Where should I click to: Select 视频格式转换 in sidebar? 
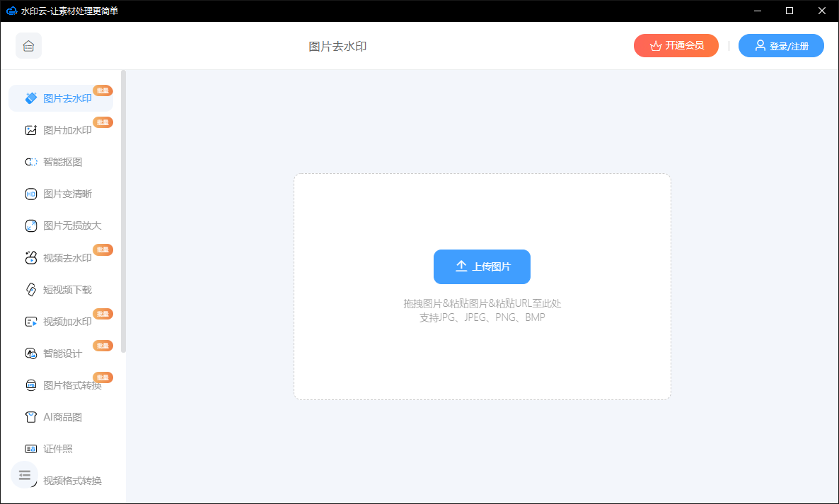[x=72, y=481]
